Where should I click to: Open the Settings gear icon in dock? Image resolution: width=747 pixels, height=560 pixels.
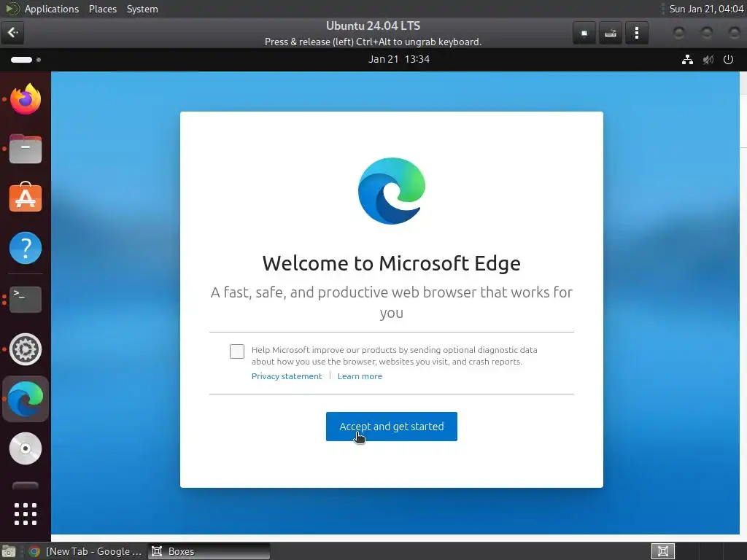26,349
